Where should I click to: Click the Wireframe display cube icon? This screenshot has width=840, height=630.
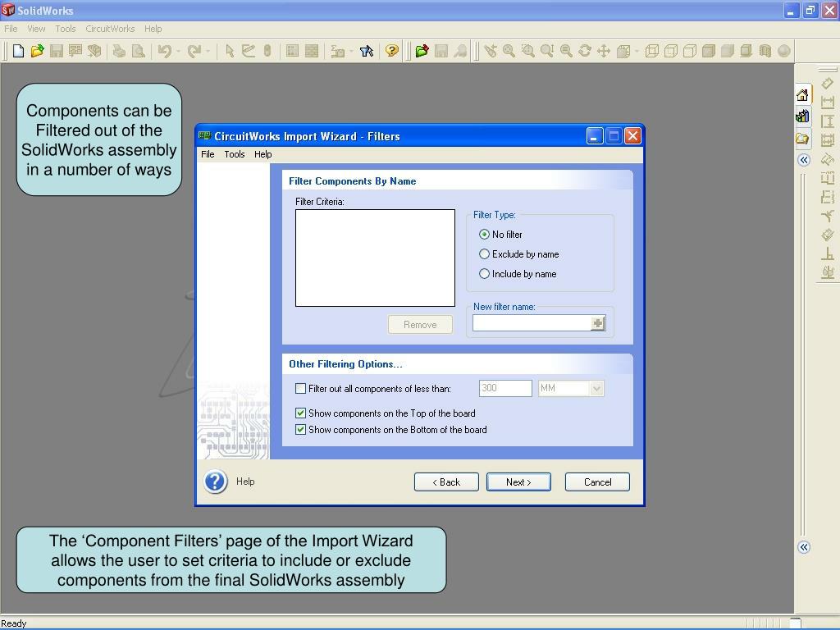(x=652, y=51)
